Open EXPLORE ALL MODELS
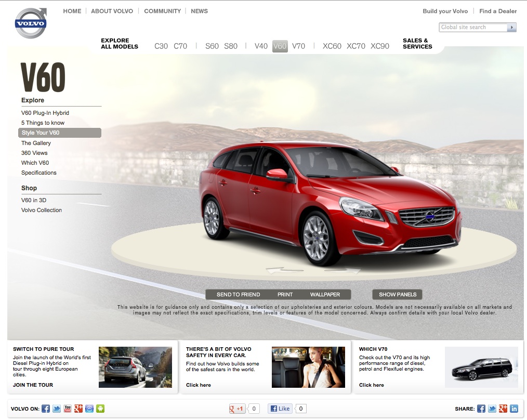 click(120, 43)
